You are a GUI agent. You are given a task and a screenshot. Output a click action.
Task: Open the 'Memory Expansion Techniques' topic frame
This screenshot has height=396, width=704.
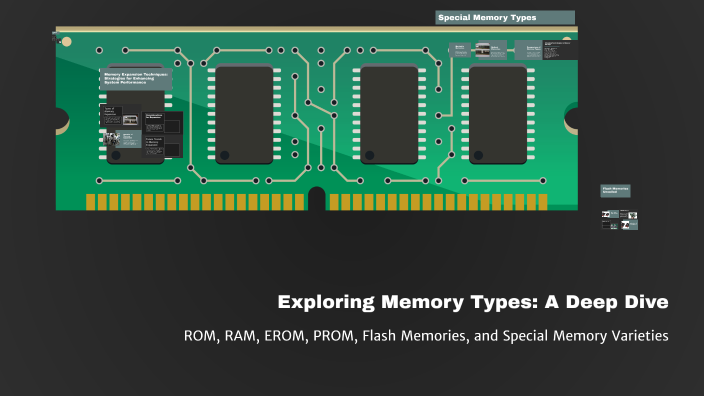click(136, 79)
